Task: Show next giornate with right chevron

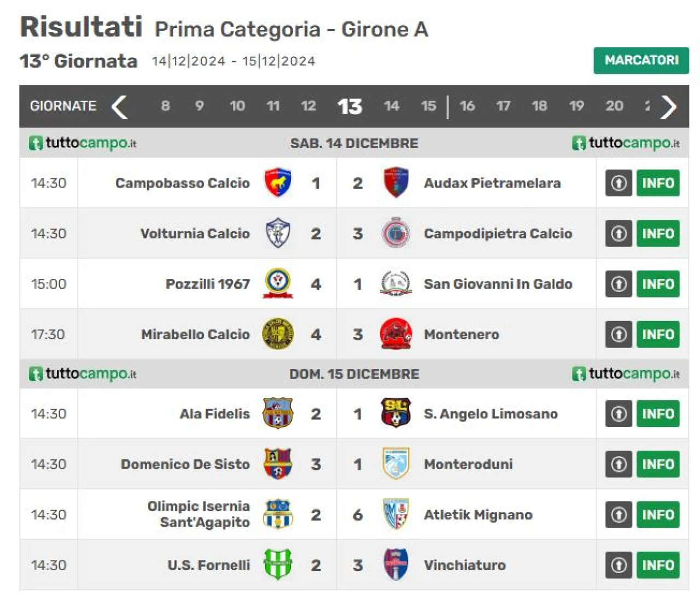Action: (668, 106)
